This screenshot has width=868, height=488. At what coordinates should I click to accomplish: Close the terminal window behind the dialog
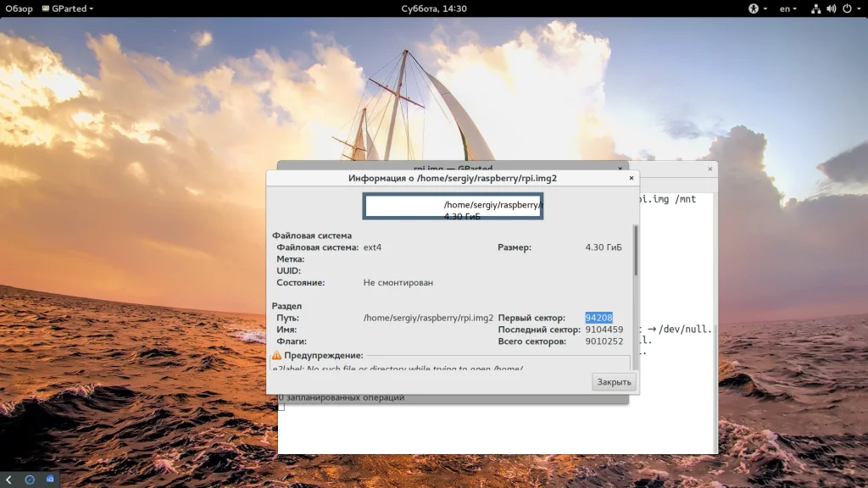click(x=710, y=168)
